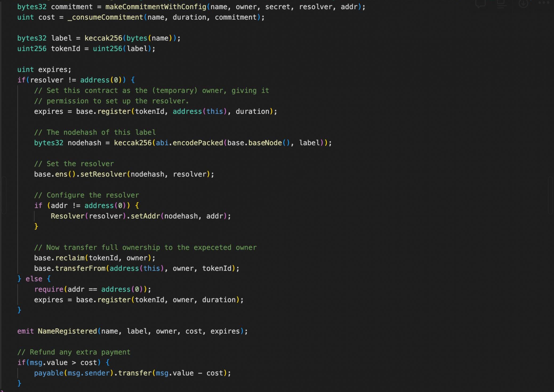This screenshot has width=554, height=392.
Task: Click the require keyword in else block
Action: coord(49,289)
